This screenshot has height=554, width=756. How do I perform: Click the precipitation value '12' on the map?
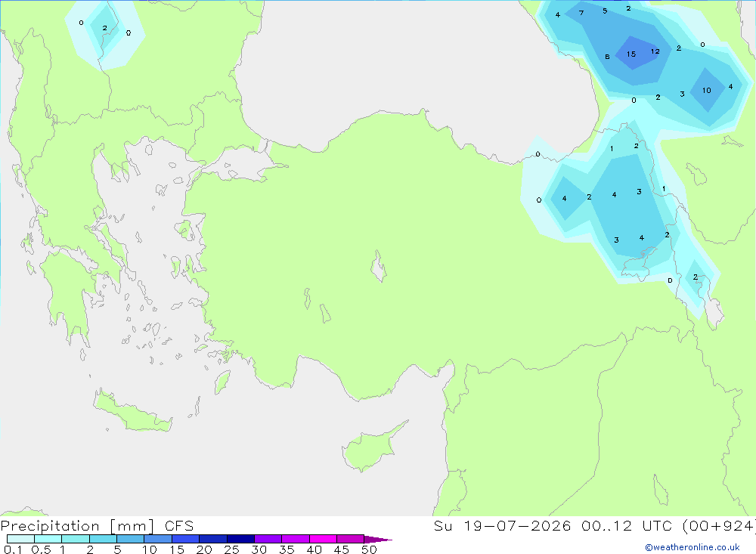point(655,51)
